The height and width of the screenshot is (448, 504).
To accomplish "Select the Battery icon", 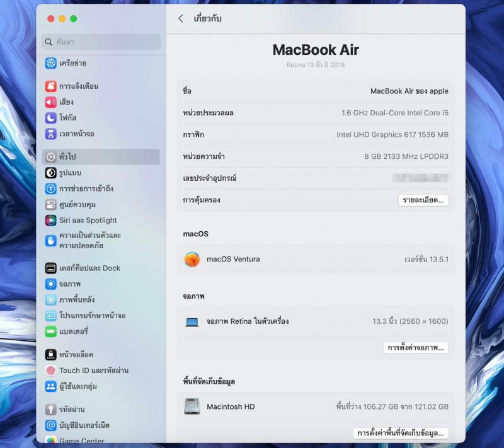I will tap(51, 331).
